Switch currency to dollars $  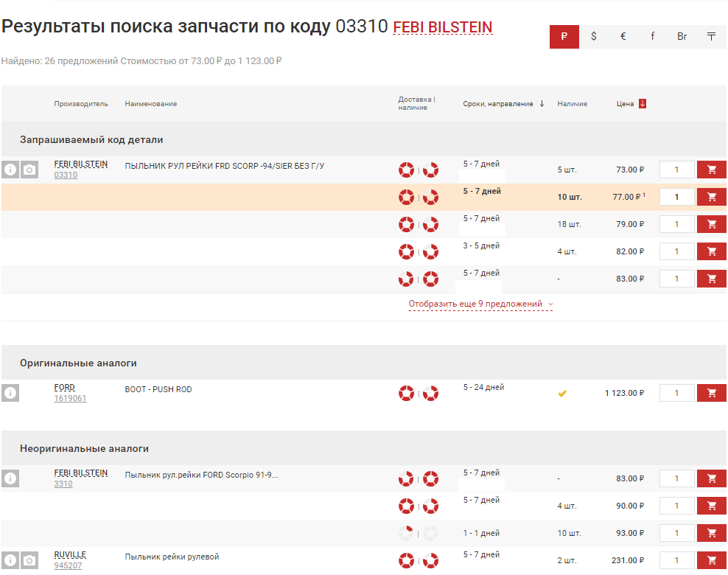594,37
